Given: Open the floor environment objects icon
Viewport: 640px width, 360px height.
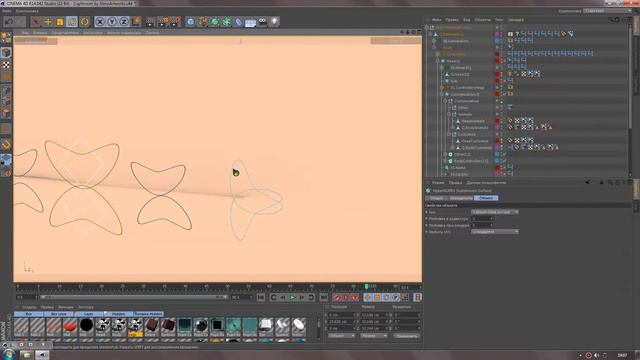Looking at the screenshot, I should [251, 21].
